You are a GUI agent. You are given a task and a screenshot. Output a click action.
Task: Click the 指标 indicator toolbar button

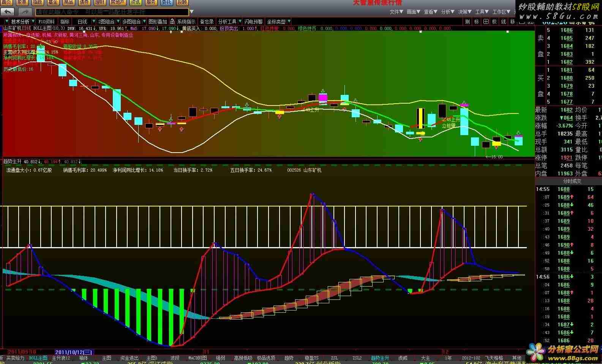coord(65,22)
